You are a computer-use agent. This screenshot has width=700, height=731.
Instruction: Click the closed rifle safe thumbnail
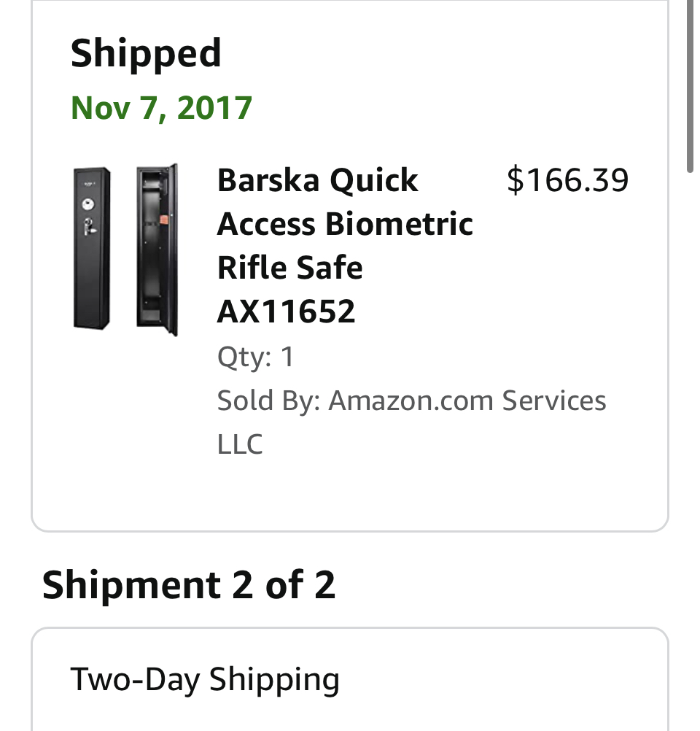coord(92,249)
